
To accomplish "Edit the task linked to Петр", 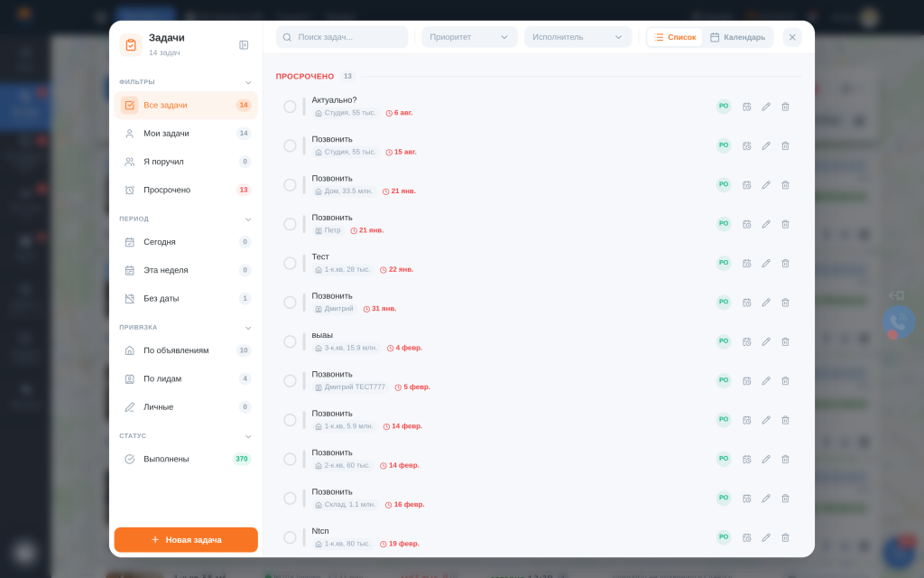I will [766, 224].
